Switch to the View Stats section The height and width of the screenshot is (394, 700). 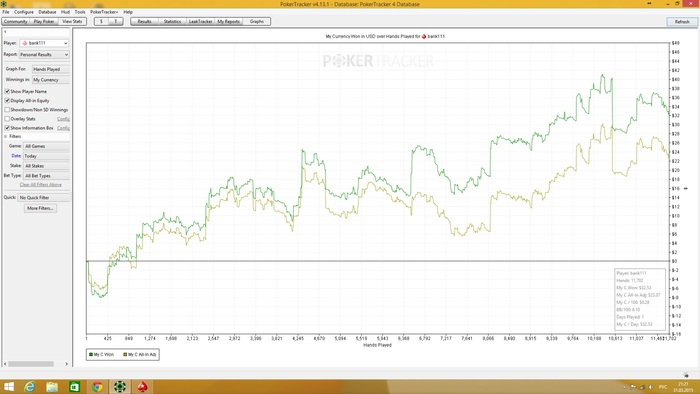pyautogui.click(x=72, y=21)
